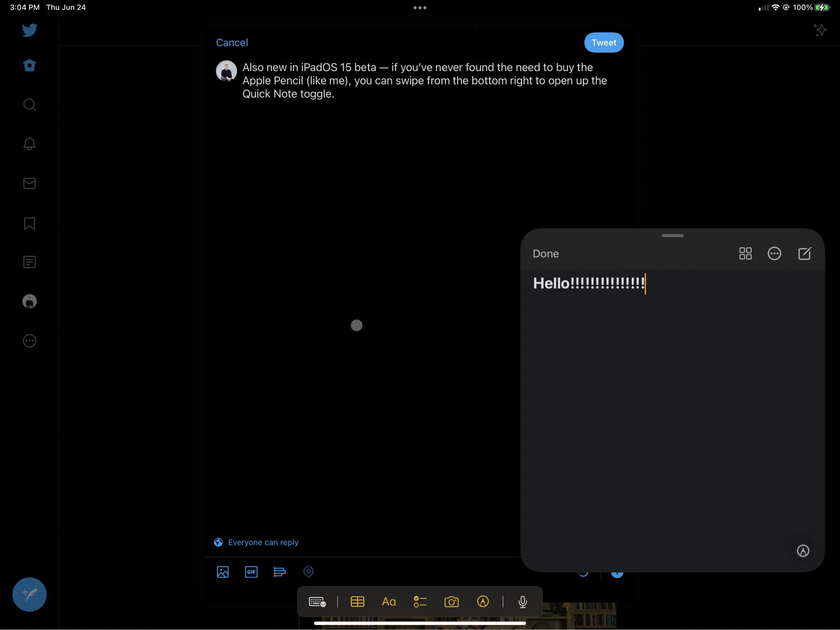Open Bookmarks in Twitter sidebar

pyautogui.click(x=30, y=223)
